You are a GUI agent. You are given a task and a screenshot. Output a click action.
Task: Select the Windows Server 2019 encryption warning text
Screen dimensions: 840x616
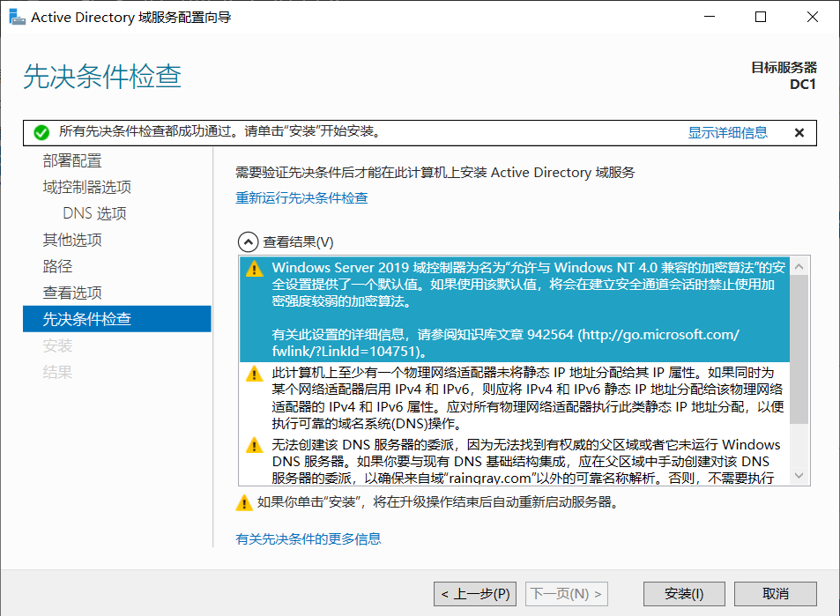click(529, 309)
